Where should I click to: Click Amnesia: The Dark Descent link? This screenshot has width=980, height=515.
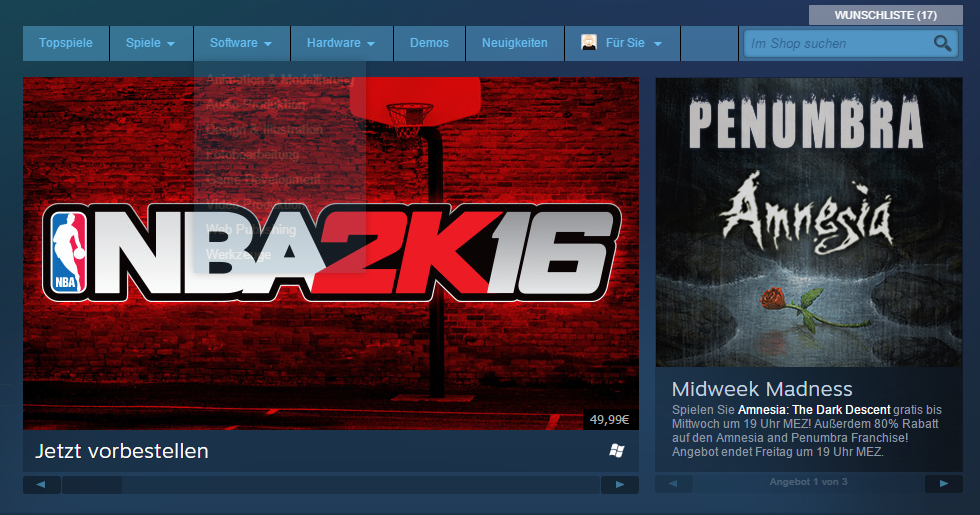[814, 410]
